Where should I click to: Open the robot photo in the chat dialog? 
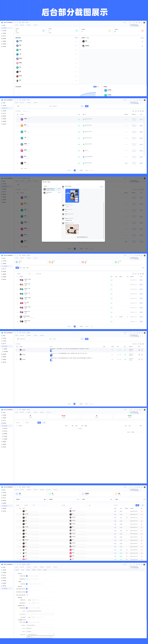coord(72,230)
